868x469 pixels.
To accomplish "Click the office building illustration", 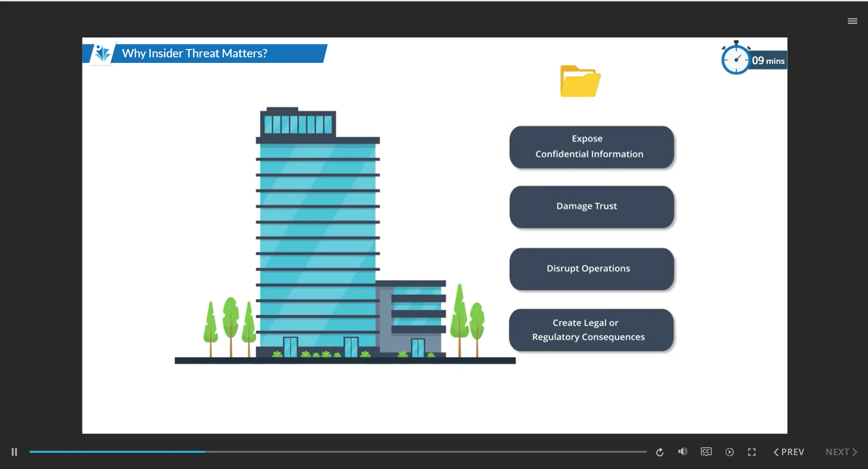I will [x=345, y=235].
